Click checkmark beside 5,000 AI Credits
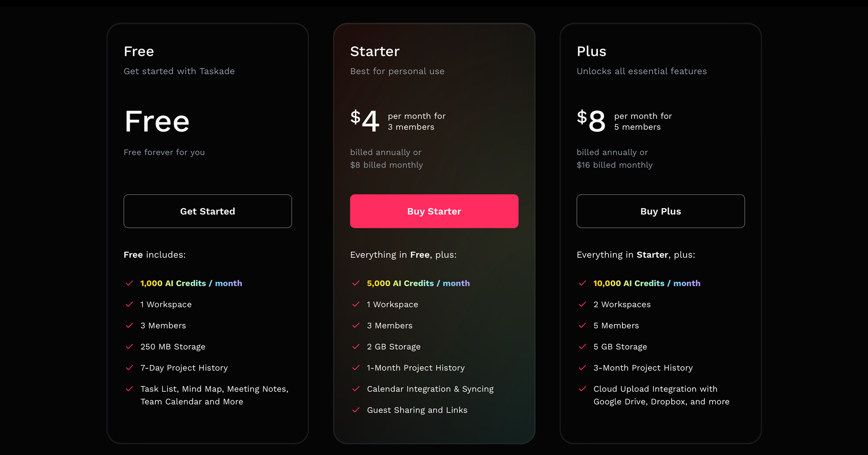 pos(356,283)
